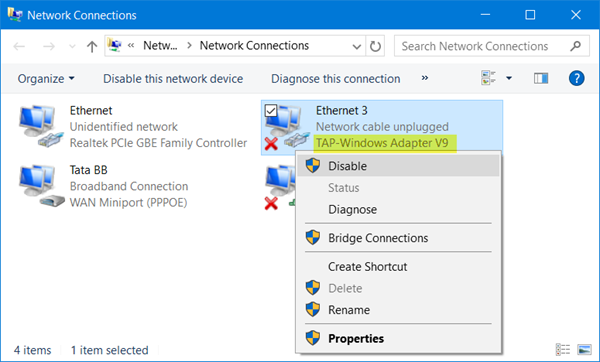The height and width of the screenshot is (362, 600).
Task: Click the change view icon
Action: [x=488, y=78]
